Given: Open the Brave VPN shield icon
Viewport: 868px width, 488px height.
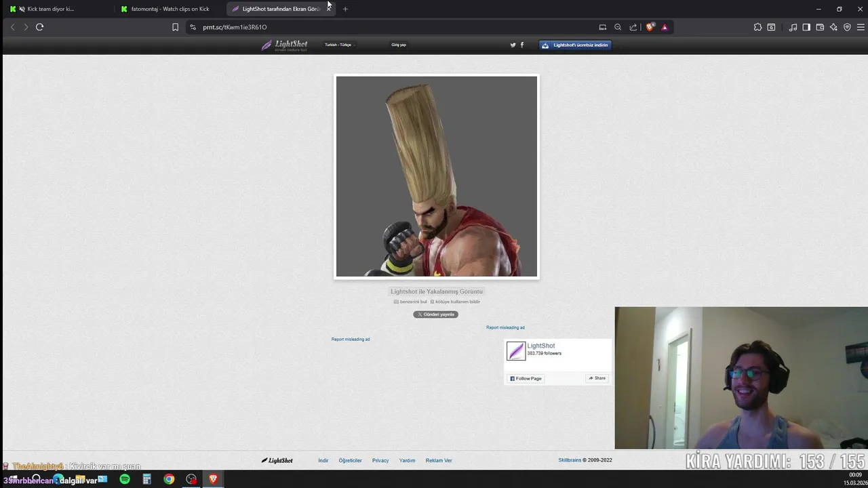Looking at the screenshot, I should coord(847,27).
